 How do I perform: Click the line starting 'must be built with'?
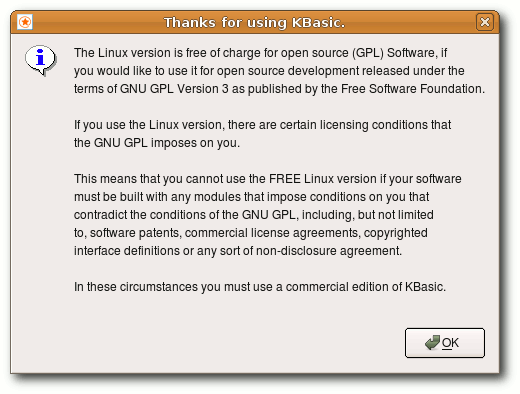pyautogui.click(x=251, y=197)
